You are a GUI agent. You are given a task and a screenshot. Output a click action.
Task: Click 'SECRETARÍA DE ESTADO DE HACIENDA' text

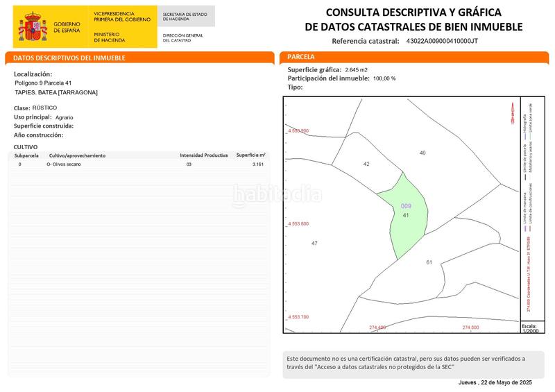tap(185, 17)
